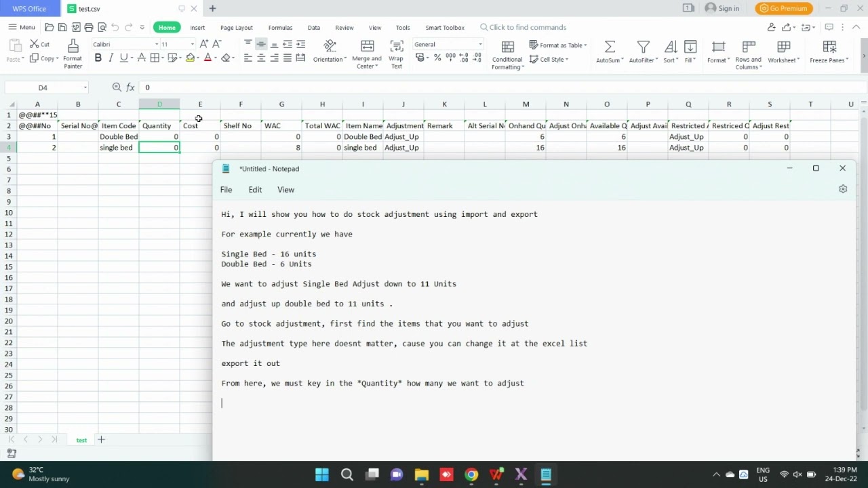Click Sign in
Screen dimensions: 868x488
tap(722, 8)
